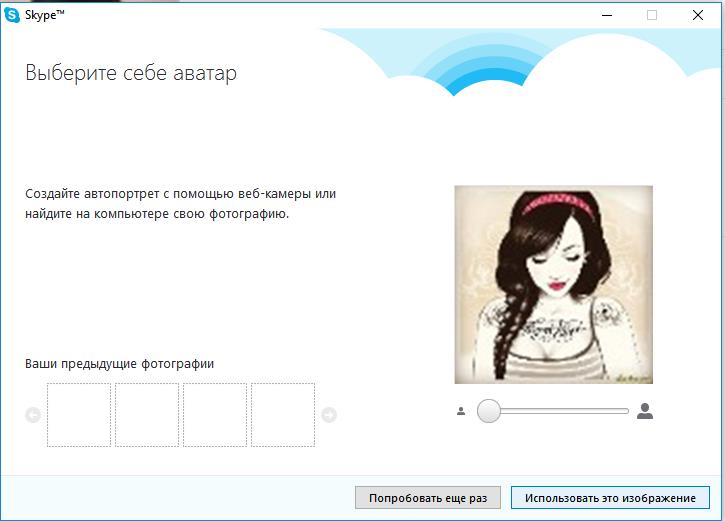Click the "Выберите себе аватар" heading

click(131, 74)
